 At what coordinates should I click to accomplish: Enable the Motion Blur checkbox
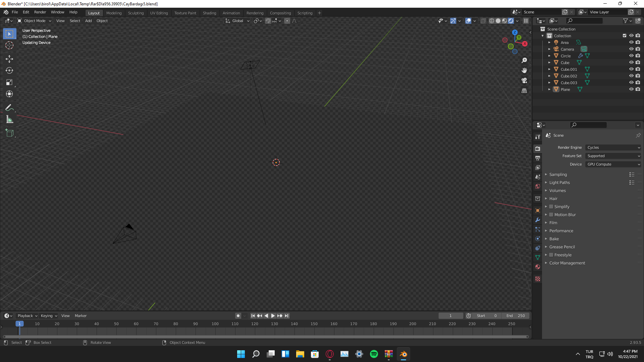[551, 215]
